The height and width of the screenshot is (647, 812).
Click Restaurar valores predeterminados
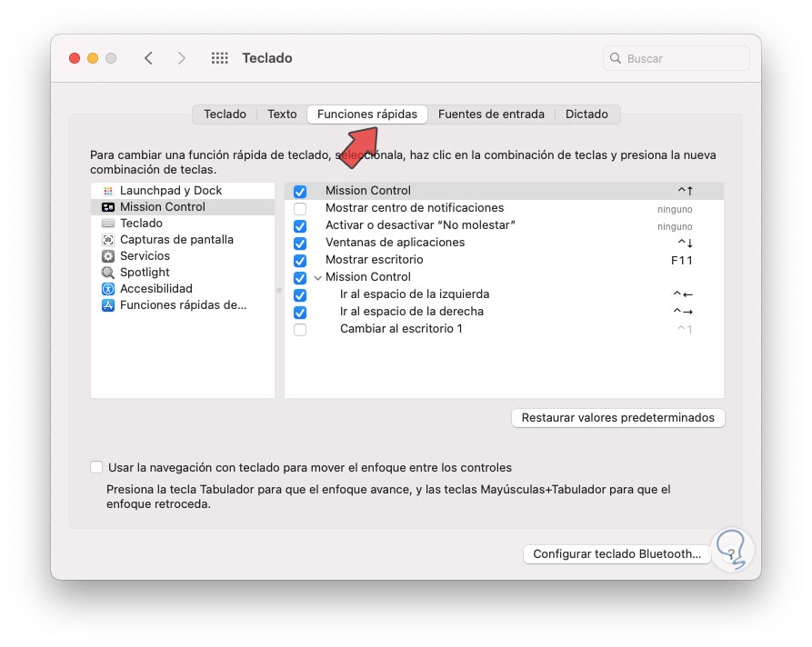(x=617, y=418)
